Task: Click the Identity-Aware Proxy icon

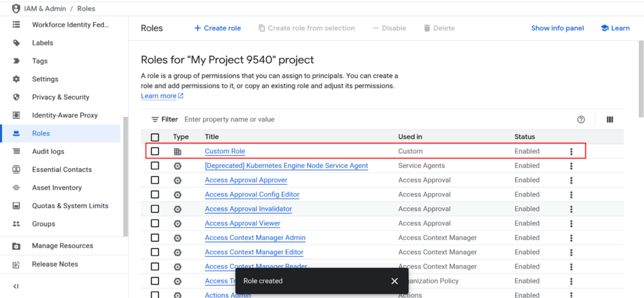Action: [16, 115]
